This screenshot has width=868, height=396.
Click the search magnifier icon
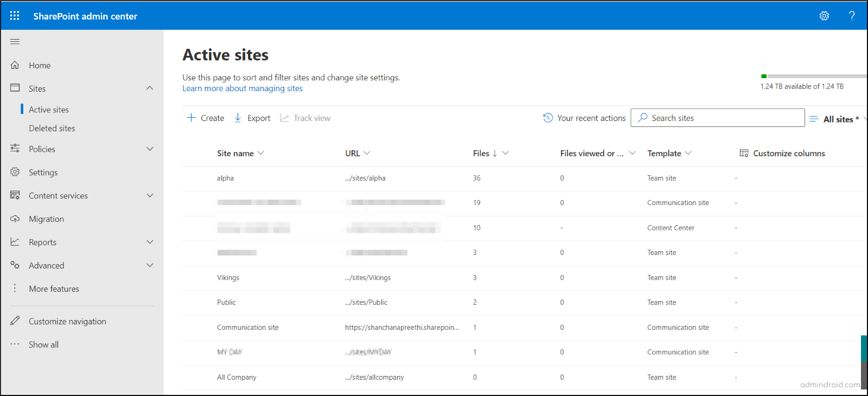tap(643, 117)
